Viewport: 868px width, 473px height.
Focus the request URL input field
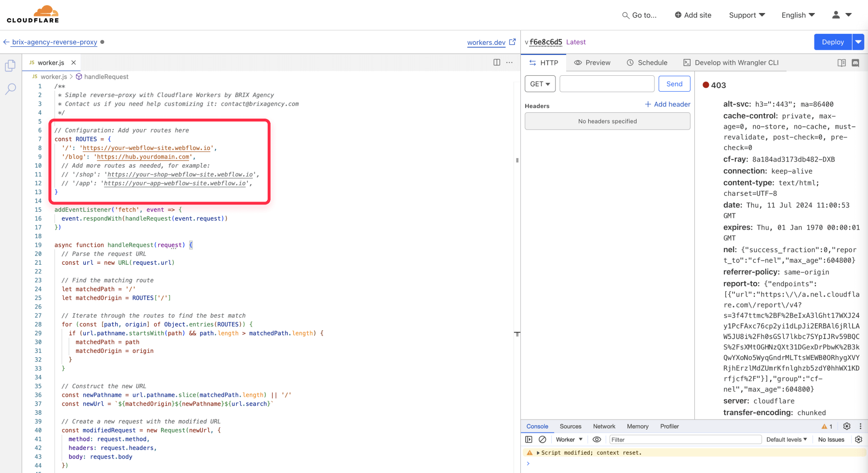click(x=607, y=84)
